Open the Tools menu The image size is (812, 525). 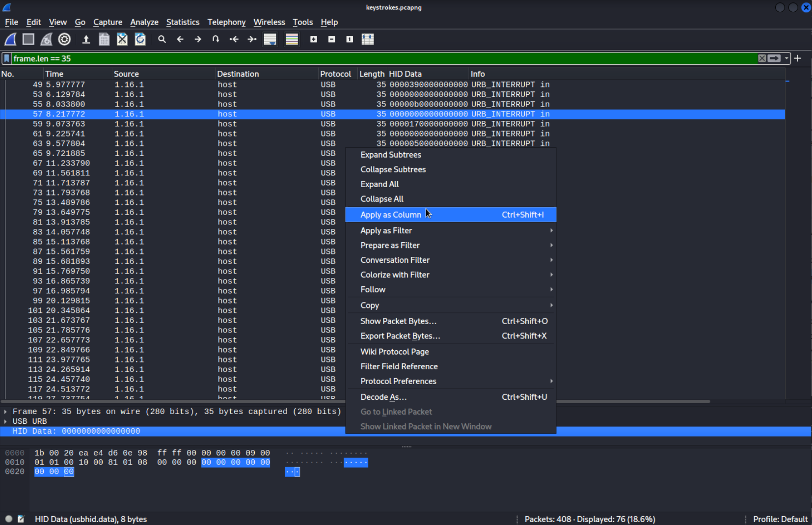click(302, 22)
